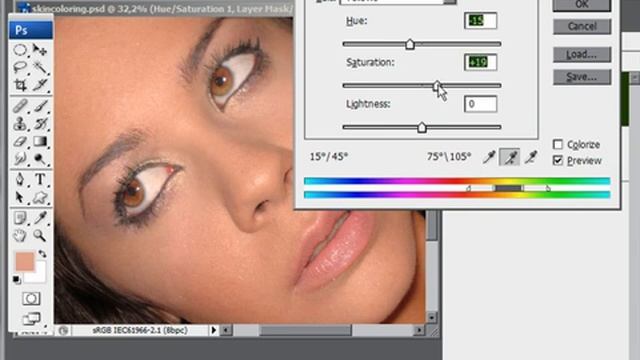
Task: Click the vertical scrollbar down arrow
Action: (x=432, y=317)
